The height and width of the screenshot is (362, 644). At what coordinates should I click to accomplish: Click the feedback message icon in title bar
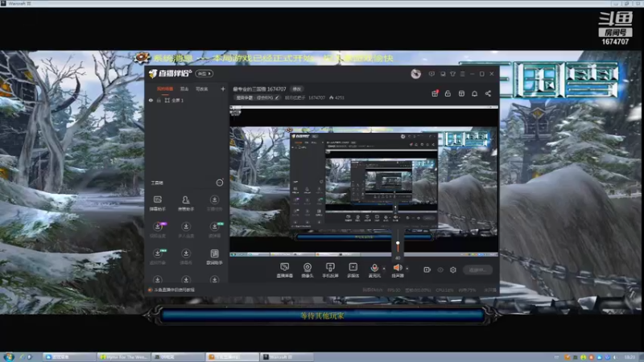tap(431, 74)
